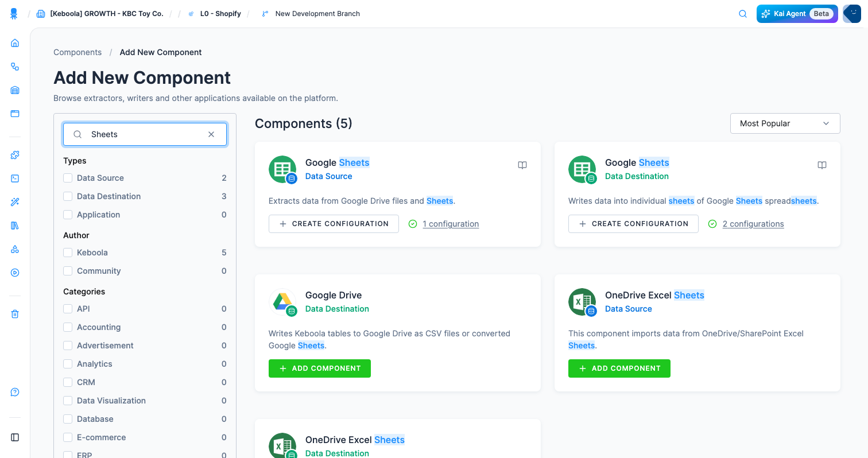Click the Add New Component breadcrumb text
This screenshot has height=458, width=868.
tap(161, 52)
